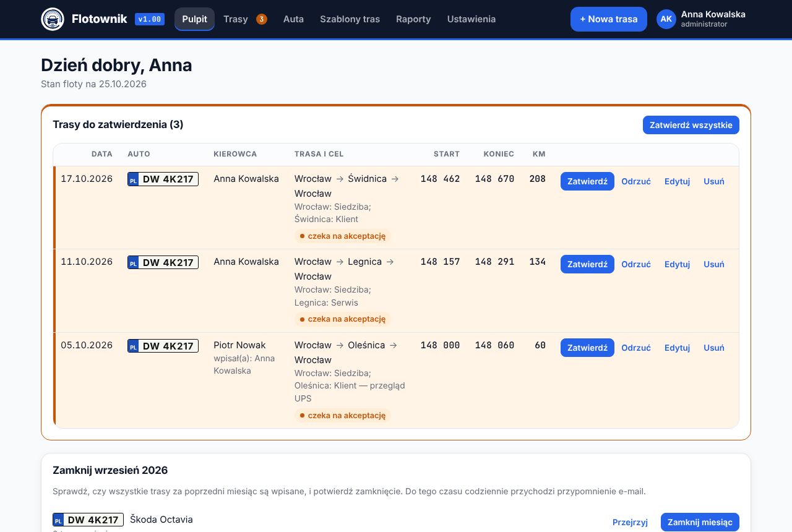The image size is (792, 532).
Task: Click Zatwierdź wszystkie button
Action: [691, 125]
